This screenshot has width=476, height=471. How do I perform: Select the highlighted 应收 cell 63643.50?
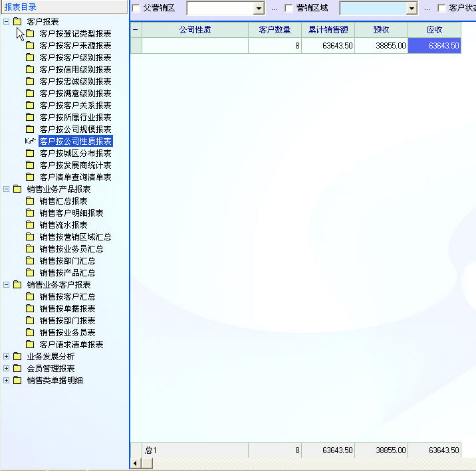(x=434, y=46)
